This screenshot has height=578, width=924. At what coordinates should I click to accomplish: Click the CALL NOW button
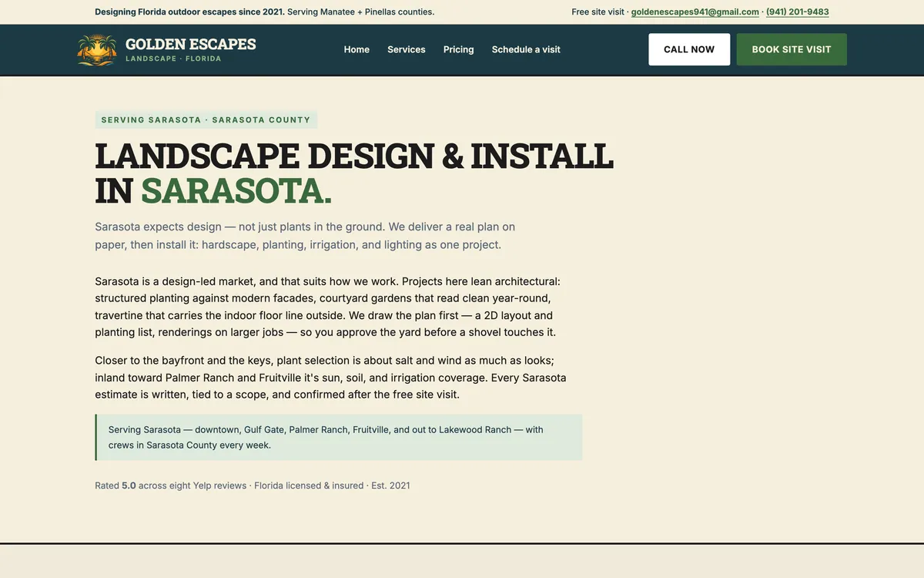[x=689, y=49]
